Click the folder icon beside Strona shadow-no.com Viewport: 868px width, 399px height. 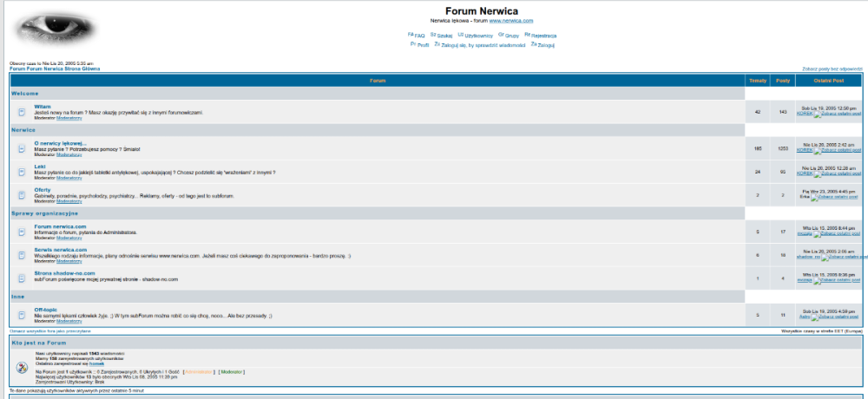click(x=22, y=278)
